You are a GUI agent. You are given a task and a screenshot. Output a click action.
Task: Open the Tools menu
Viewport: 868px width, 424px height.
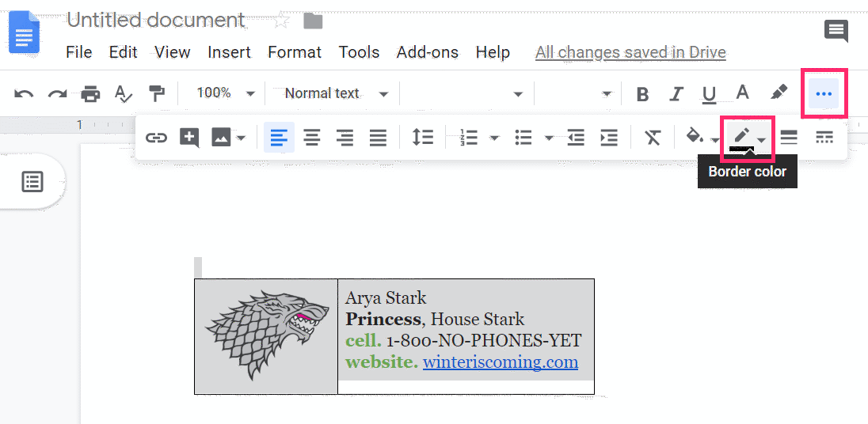[x=359, y=52]
